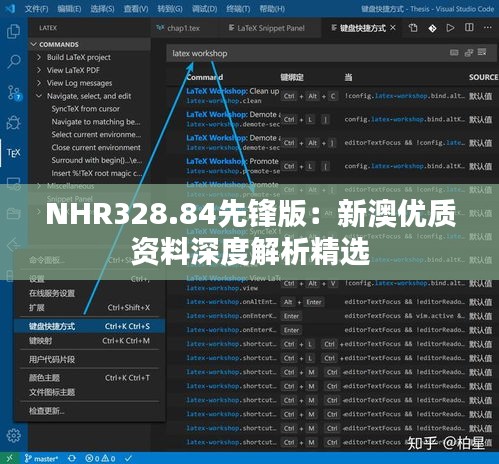The width and height of the screenshot is (499, 464).
Task: Open the editor More Actions ellipsis
Action: click(487, 28)
